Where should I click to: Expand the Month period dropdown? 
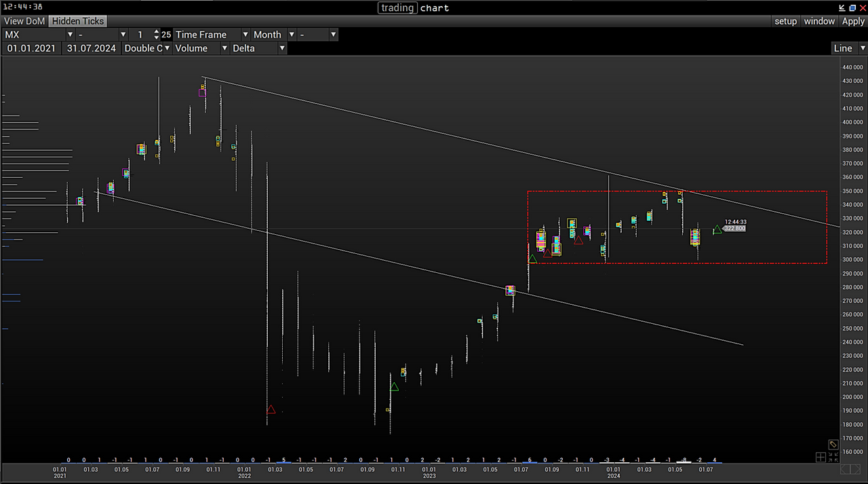[273, 35]
